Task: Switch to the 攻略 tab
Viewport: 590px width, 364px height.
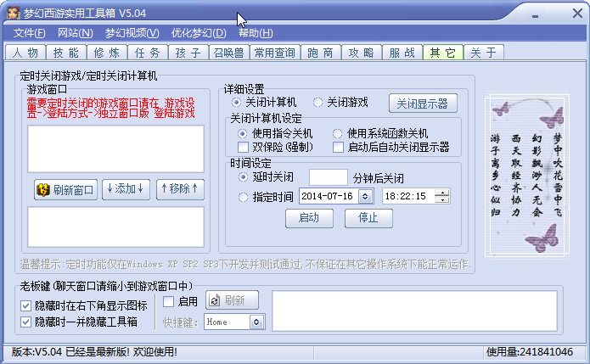Action: tap(362, 53)
